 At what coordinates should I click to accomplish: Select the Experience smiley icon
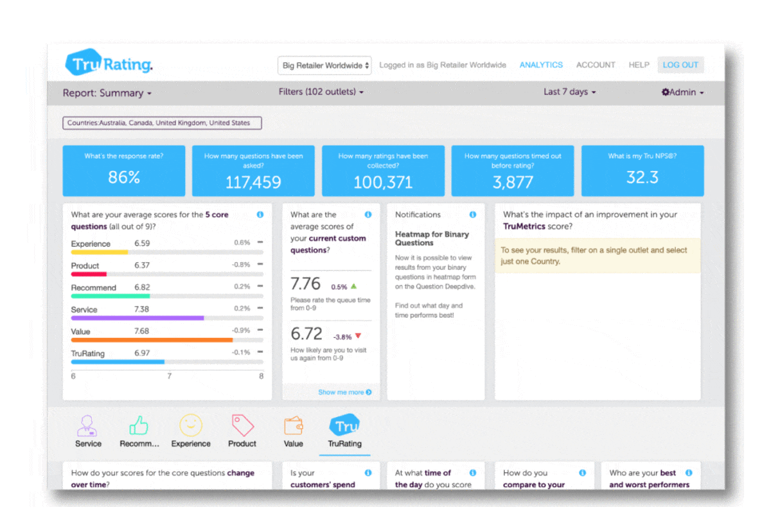click(191, 425)
